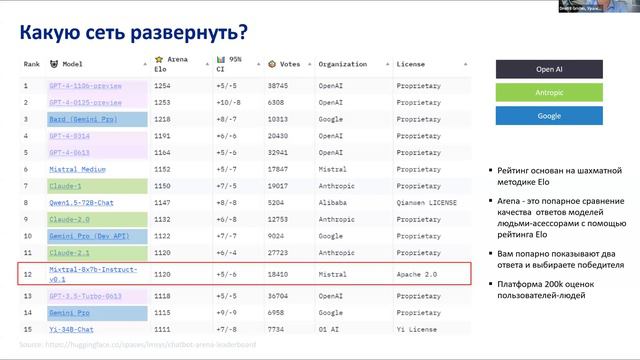Open the Mixtral-8x7b-Instruct-v0.1 link
Screen dimensions: 640x360
tap(93, 274)
